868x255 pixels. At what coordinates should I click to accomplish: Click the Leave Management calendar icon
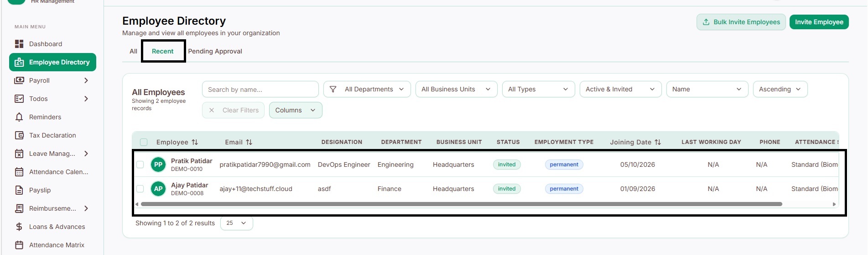click(x=19, y=154)
